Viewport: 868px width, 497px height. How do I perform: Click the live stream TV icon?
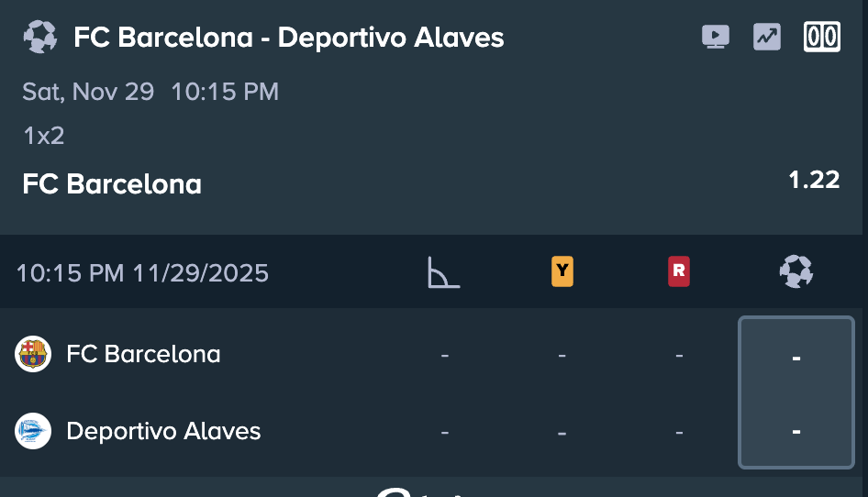pos(715,37)
